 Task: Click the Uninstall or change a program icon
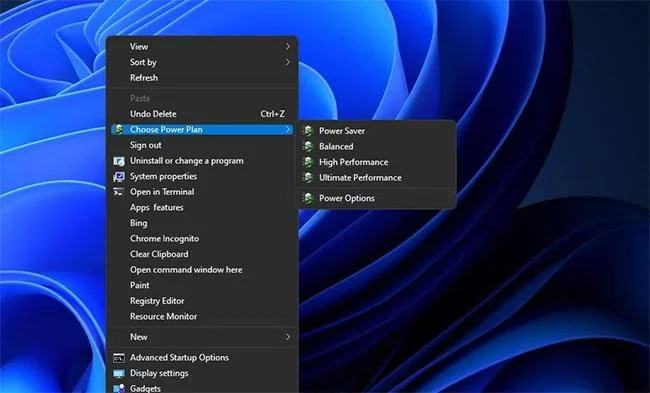119,161
